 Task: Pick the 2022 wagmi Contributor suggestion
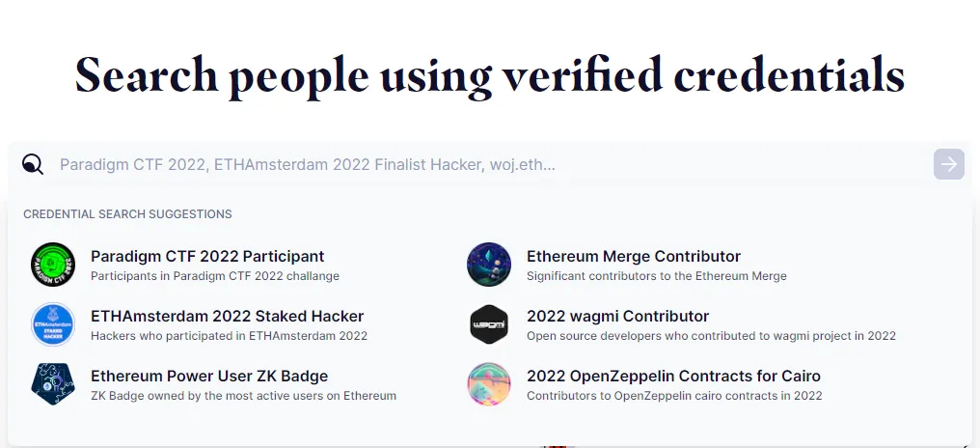617,317
